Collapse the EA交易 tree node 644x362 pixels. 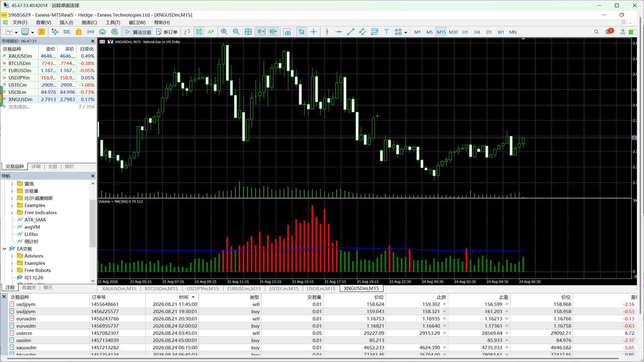pos(4,249)
